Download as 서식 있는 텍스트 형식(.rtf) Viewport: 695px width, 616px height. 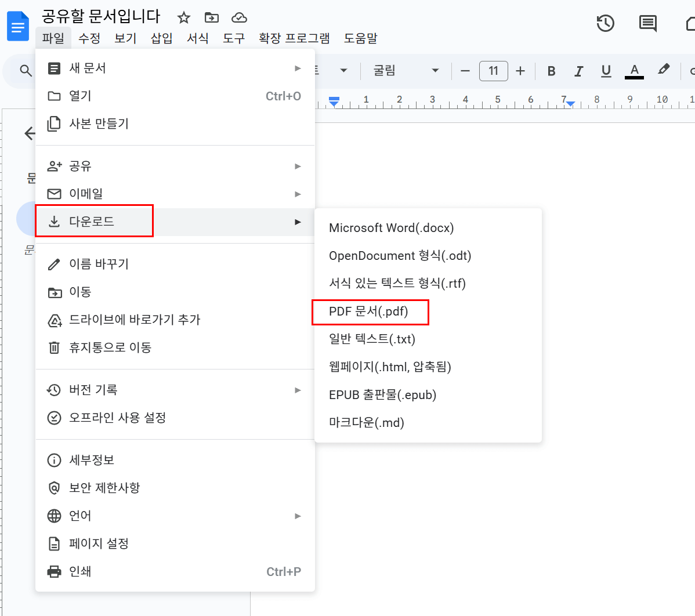pos(428,284)
